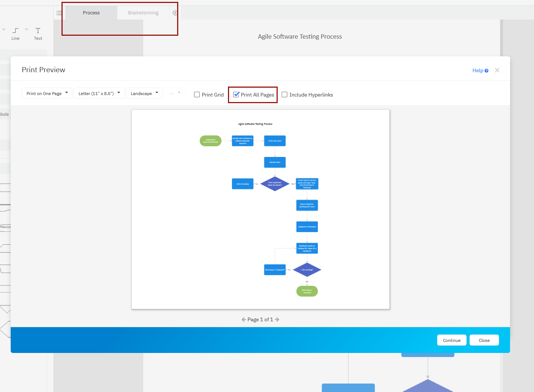The image size is (534, 392).
Task: Go to next page using right arrow
Action: (x=277, y=319)
